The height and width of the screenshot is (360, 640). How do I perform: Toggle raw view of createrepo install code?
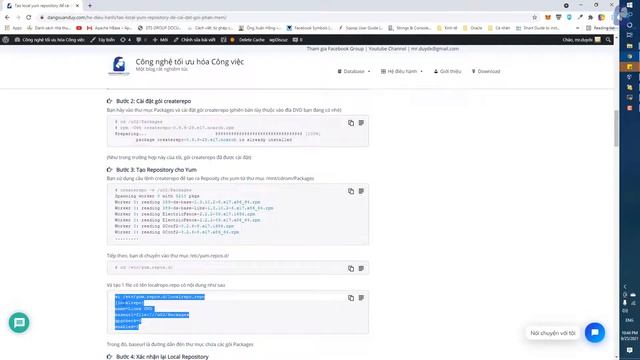click(x=361, y=123)
